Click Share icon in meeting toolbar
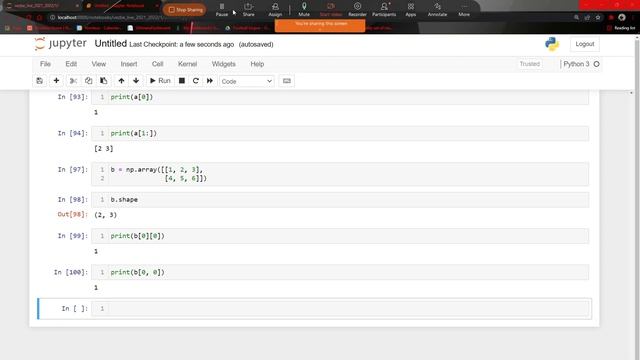 pyautogui.click(x=248, y=10)
